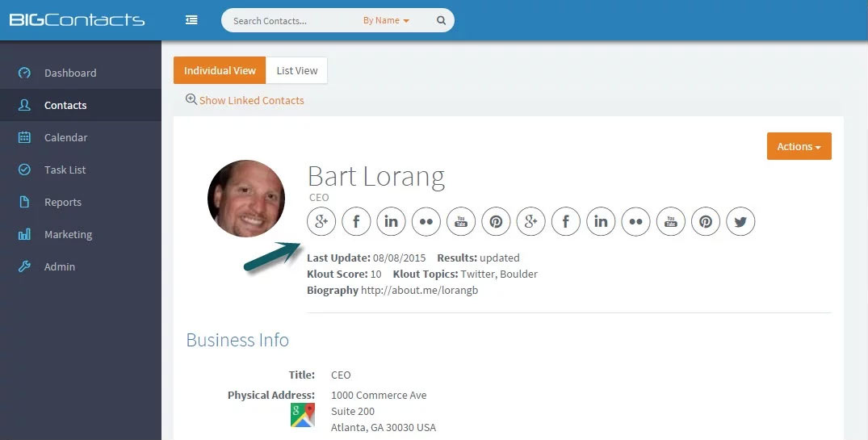The width and height of the screenshot is (868, 440).
Task: Open the second Pinterest profile icon
Action: (706, 221)
